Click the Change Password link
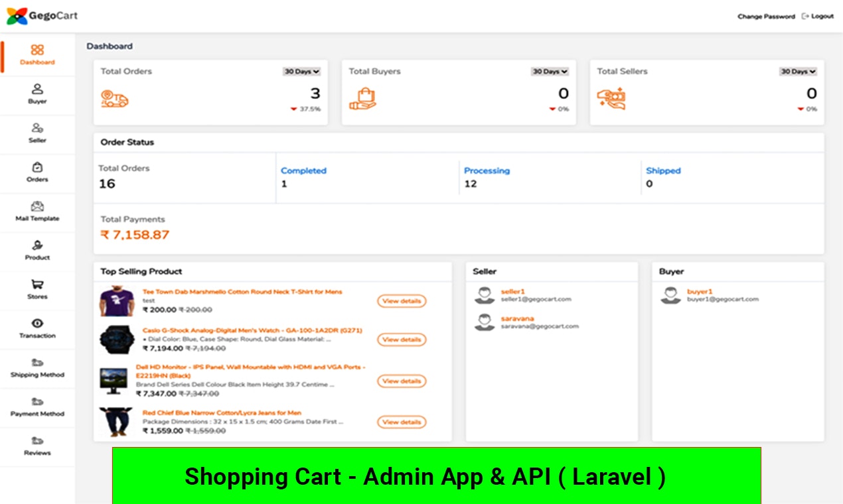 coord(766,17)
